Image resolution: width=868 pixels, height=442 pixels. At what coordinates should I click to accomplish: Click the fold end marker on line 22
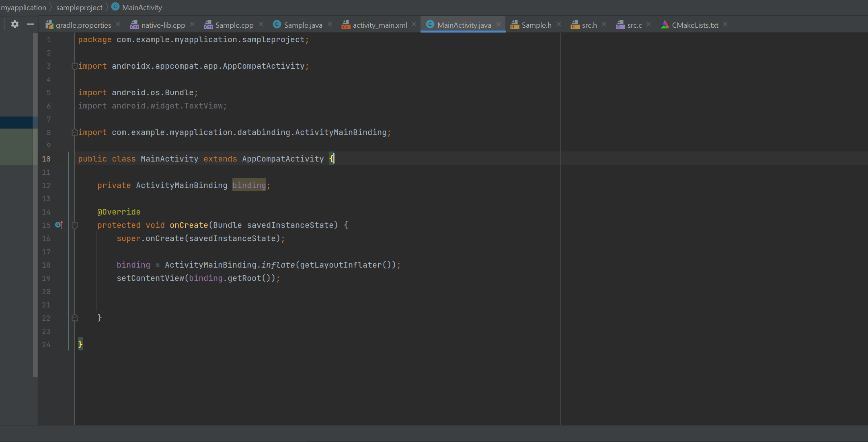(75, 318)
